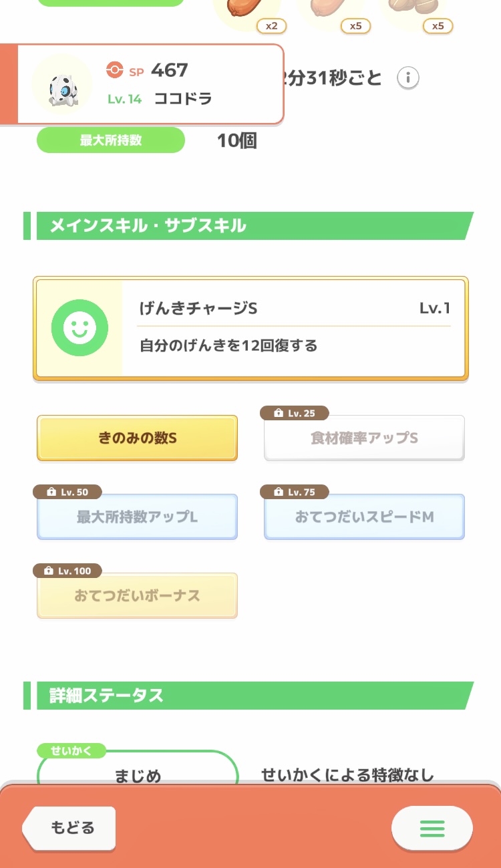Open the hamburger menu button

pos(432,828)
